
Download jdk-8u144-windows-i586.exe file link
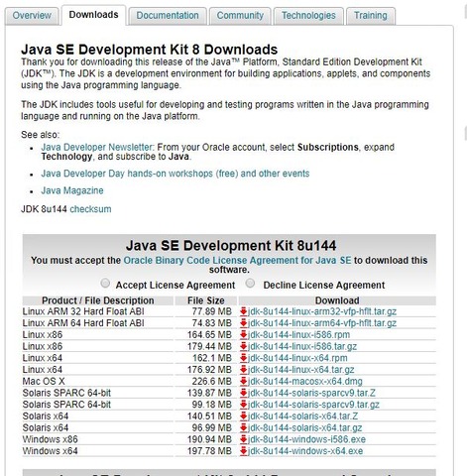point(306,439)
